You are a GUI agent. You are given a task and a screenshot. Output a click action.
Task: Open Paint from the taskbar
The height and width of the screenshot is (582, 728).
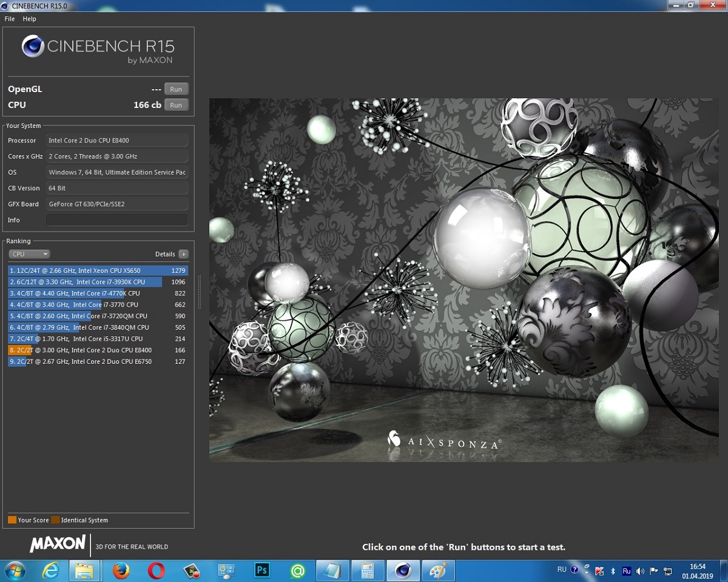click(437, 570)
